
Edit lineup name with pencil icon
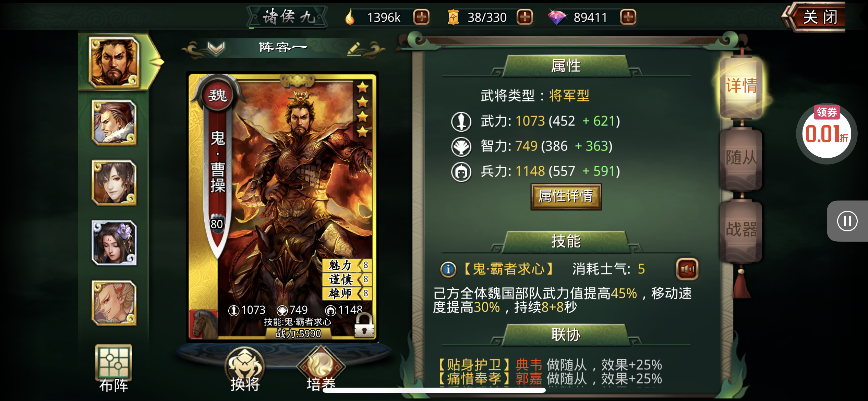pos(354,49)
